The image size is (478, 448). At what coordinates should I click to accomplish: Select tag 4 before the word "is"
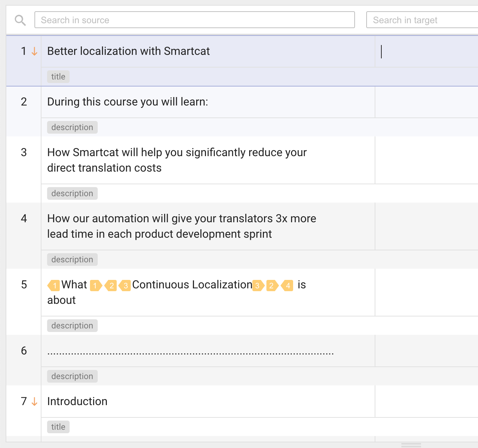click(287, 285)
